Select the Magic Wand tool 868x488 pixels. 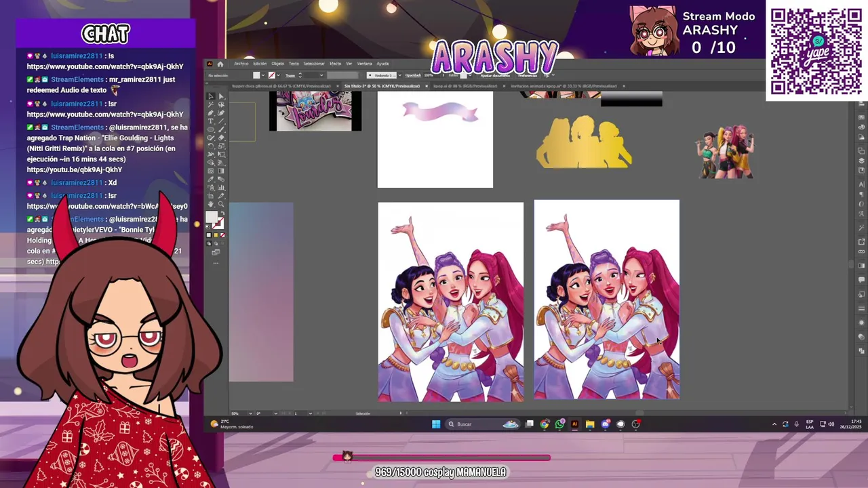click(x=211, y=105)
